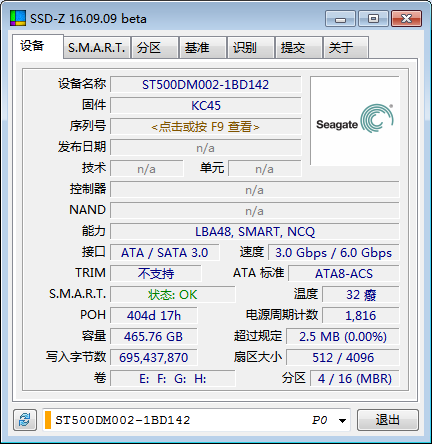The width and height of the screenshot is (432, 444).
Task: Click the POH value 404d 17h
Action: click(154, 315)
